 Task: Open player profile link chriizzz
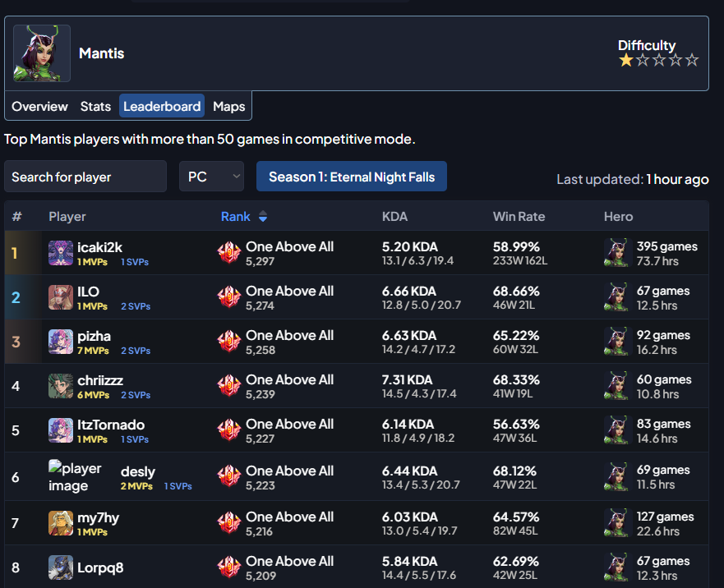click(100, 380)
